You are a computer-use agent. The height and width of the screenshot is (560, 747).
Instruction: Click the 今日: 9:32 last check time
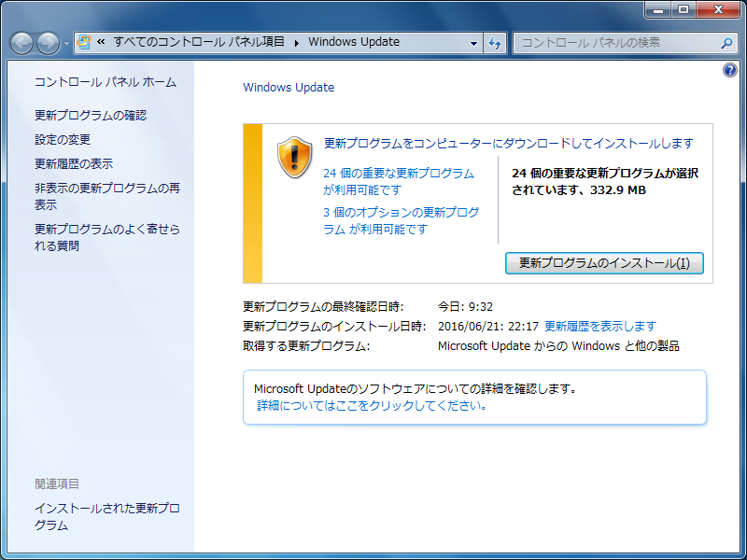465,307
